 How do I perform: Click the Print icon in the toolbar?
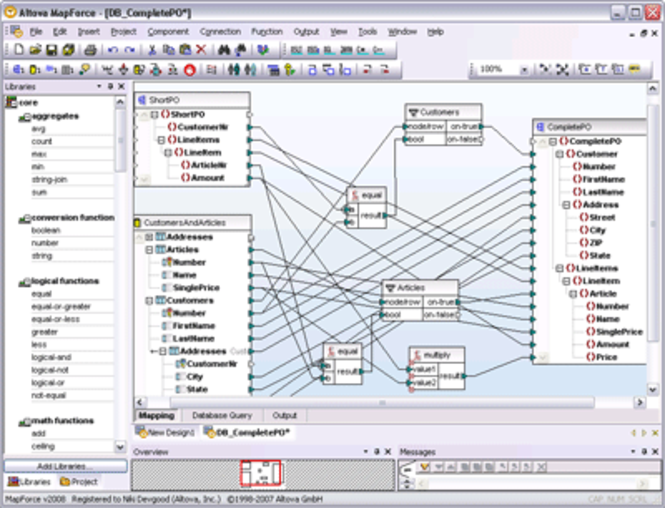tap(90, 50)
